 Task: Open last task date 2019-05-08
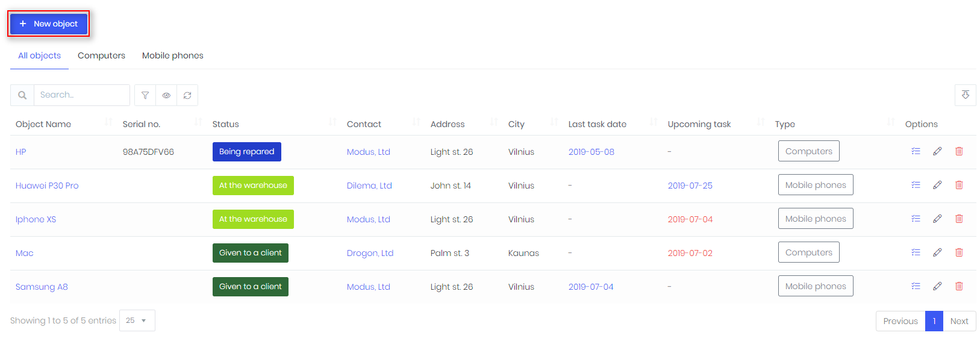(591, 152)
